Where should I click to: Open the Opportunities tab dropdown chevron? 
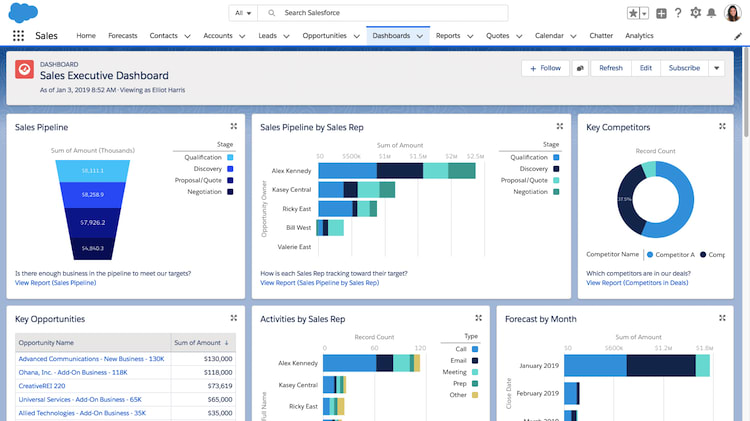click(356, 36)
